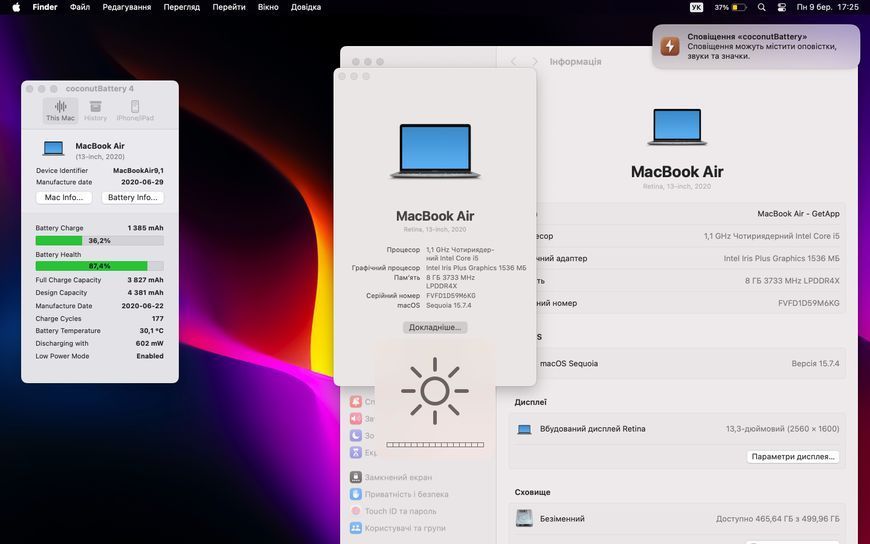Image resolution: width=870 pixels, height=544 pixels.
Task: Click the coconutBattery notification banner
Action: pyautogui.click(x=756, y=47)
